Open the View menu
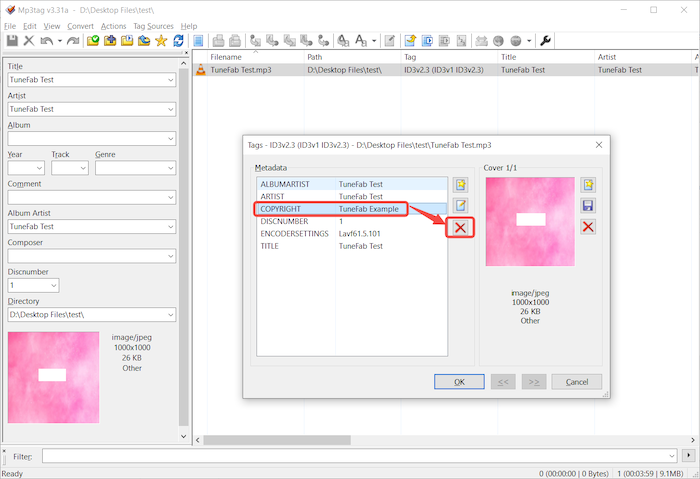Viewport: 700px width, 479px height. tap(52, 26)
